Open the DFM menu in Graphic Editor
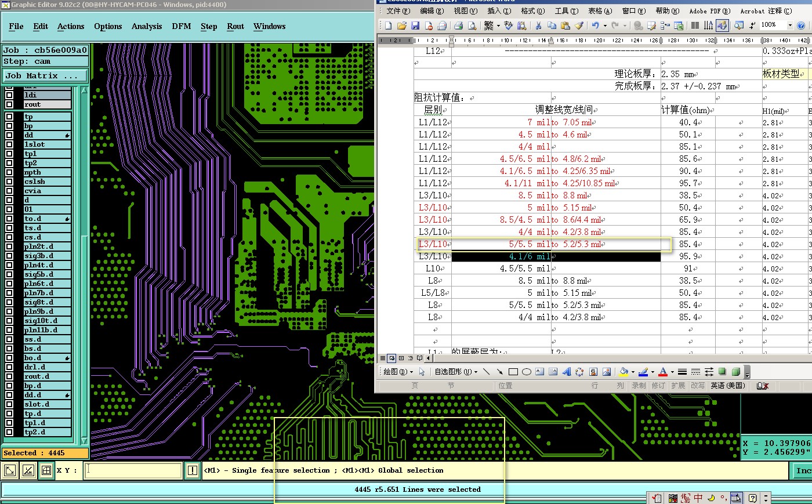This screenshot has height=504, width=812. tap(182, 26)
